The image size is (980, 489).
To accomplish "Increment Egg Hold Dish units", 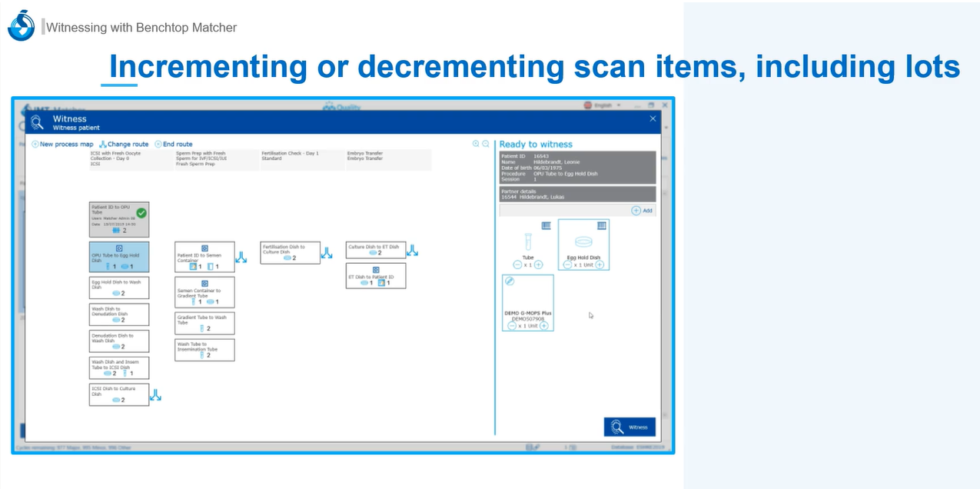I will [599, 264].
